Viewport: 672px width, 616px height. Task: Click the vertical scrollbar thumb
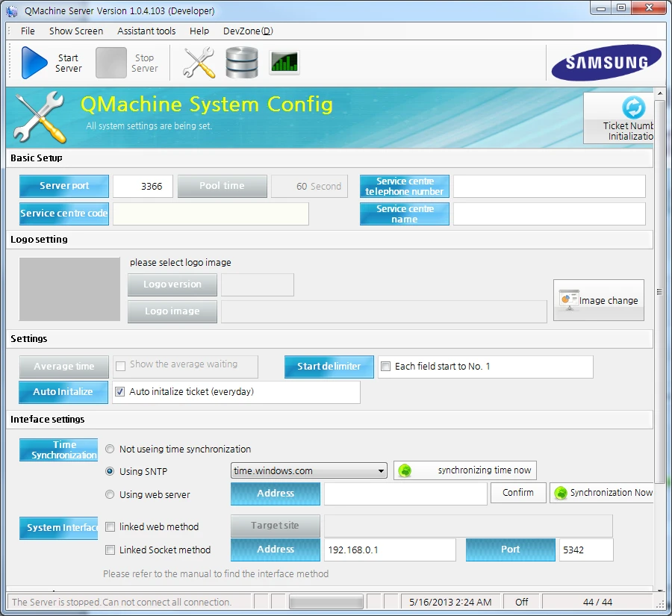[x=660, y=291]
